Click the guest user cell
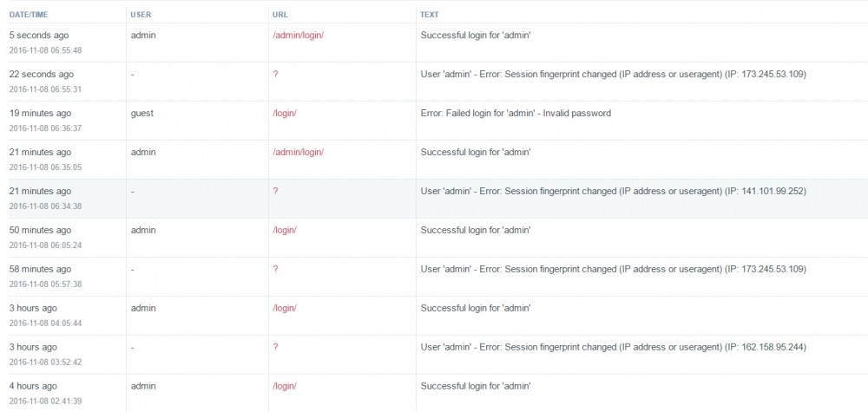 pyautogui.click(x=142, y=114)
